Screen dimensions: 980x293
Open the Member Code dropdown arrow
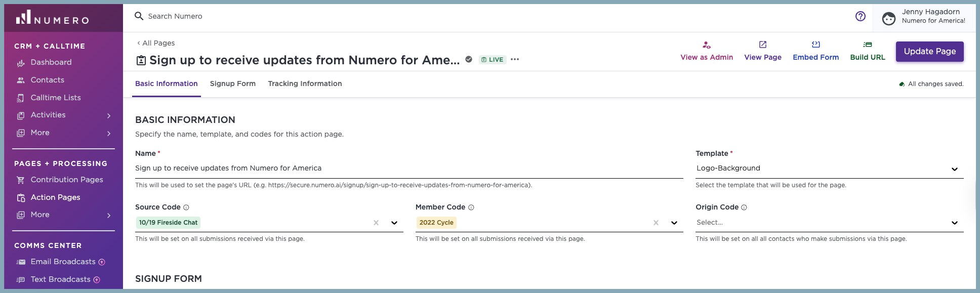[674, 223]
